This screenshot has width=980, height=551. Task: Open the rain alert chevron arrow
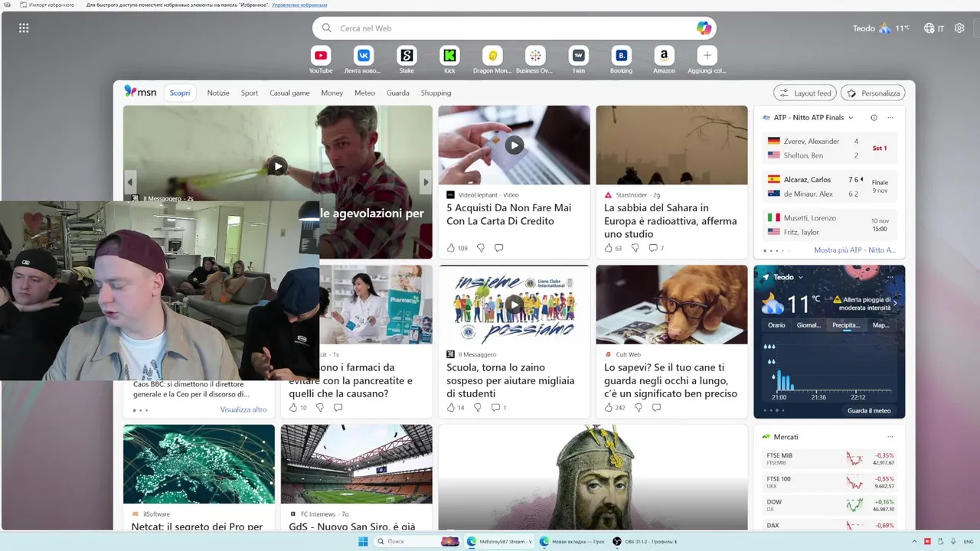tap(895, 303)
